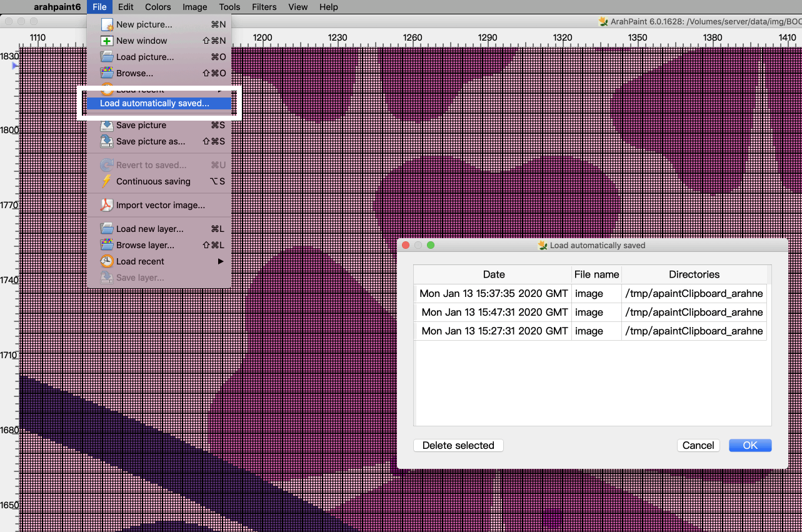The image size is (802, 532).
Task: Choose New window menu entry
Action: pyautogui.click(x=159, y=41)
